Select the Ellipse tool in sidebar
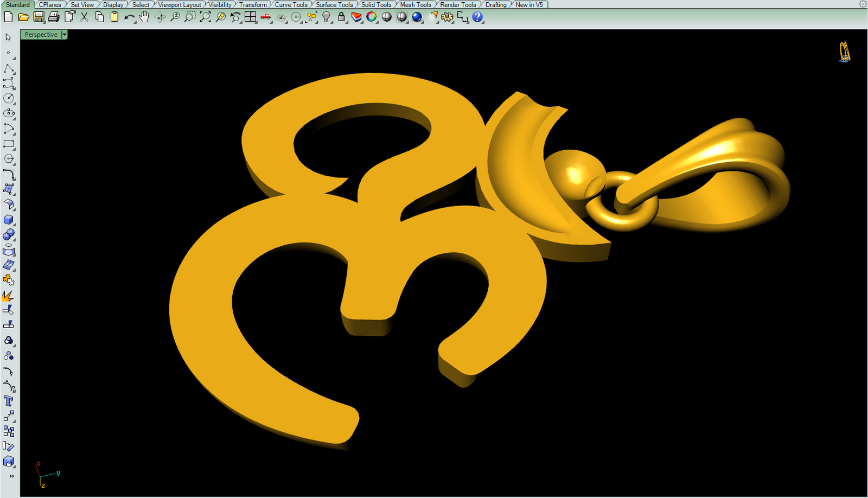The image size is (868, 498). [8, 113]
